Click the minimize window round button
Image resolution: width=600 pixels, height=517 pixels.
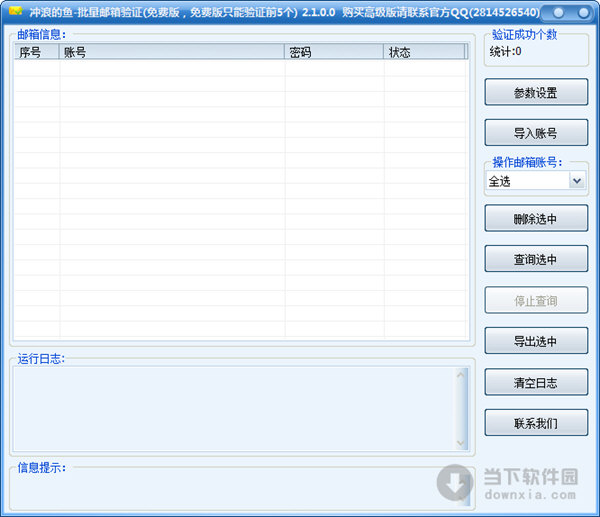[x=557, y=13]
